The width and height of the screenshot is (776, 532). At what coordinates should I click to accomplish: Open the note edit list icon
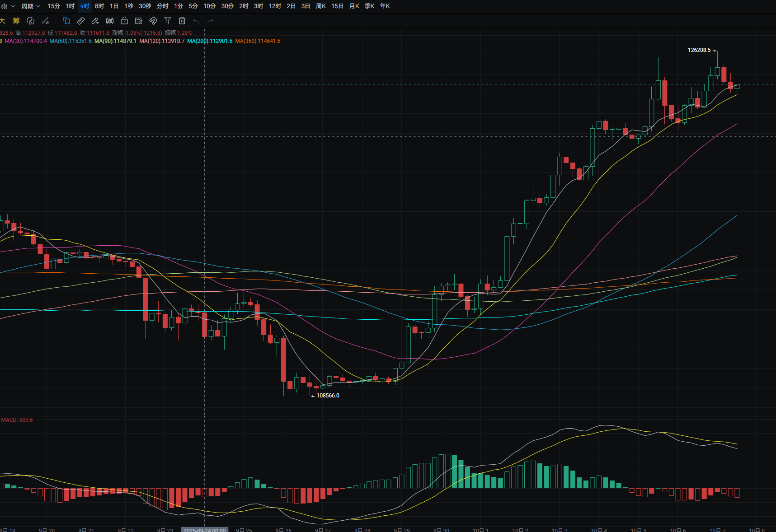pos(139,21)
